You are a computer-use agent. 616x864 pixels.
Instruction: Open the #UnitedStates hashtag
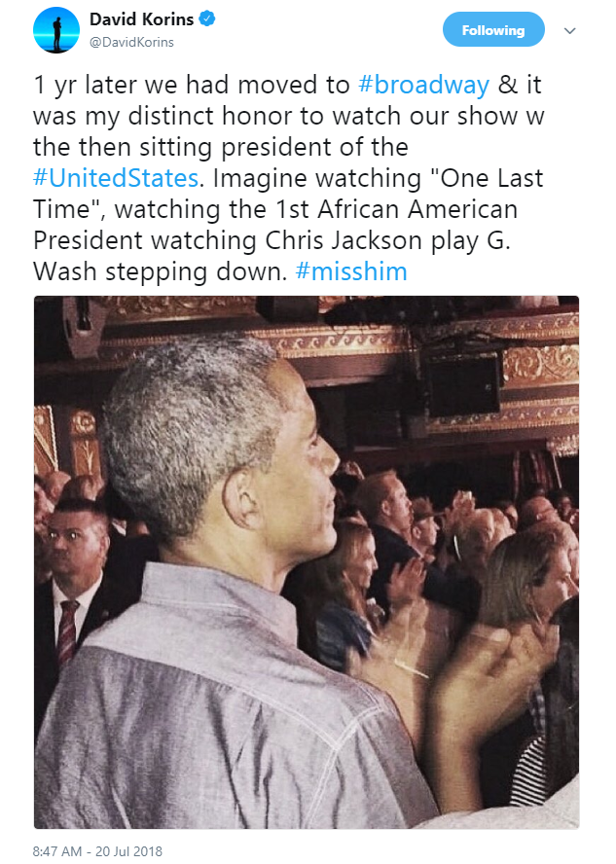point(116,178)
